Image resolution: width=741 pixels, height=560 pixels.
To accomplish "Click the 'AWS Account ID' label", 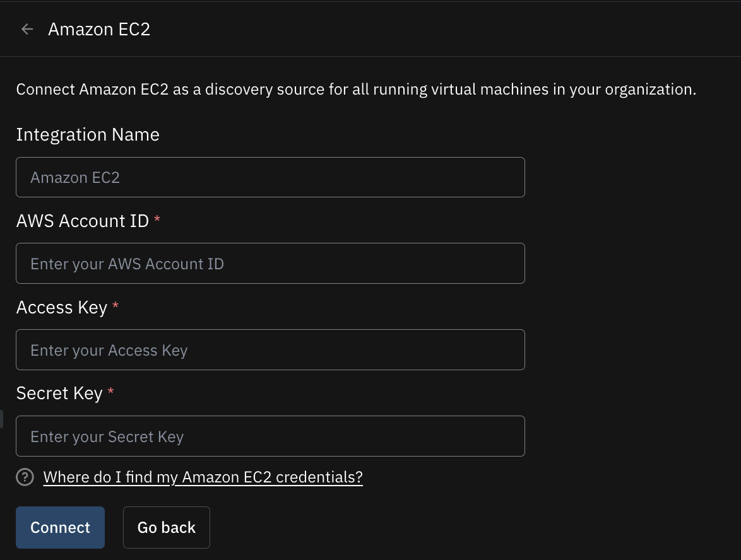I will [x=83, y=221].
